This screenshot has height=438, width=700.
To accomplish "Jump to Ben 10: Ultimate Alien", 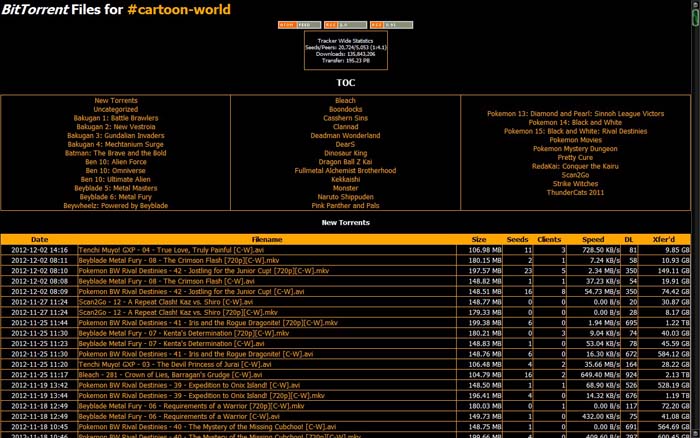I will 116,179.
